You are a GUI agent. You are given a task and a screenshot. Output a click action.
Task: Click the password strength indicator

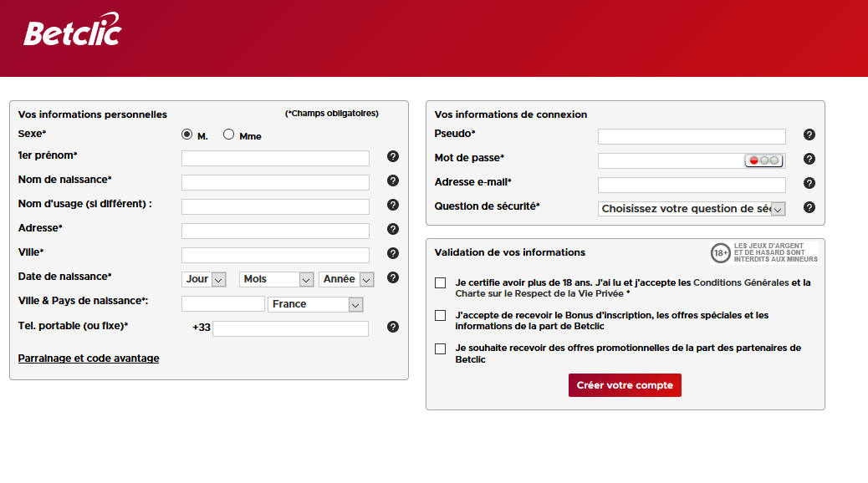[764, 160]
